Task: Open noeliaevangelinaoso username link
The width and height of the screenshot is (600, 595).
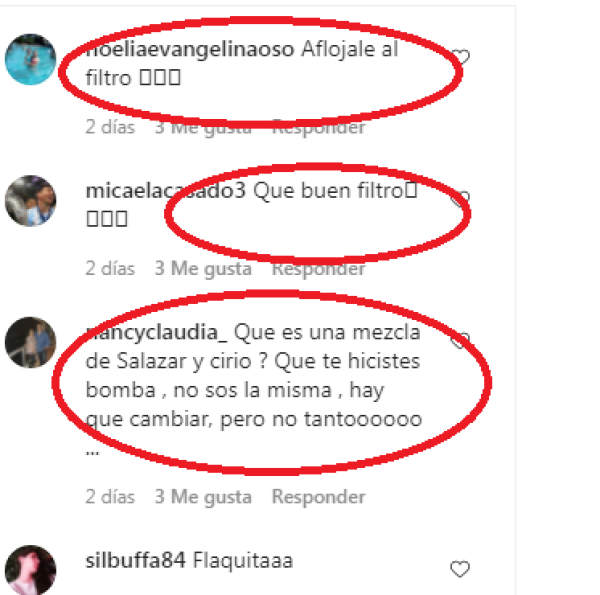Action: (190, 50)
